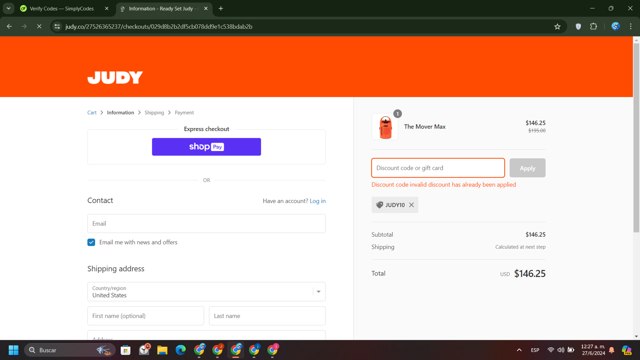The width and height of the screenshot is (640, 360).
Task: Show hidden system tray icons chevron
Action: (x=519, y=350)
